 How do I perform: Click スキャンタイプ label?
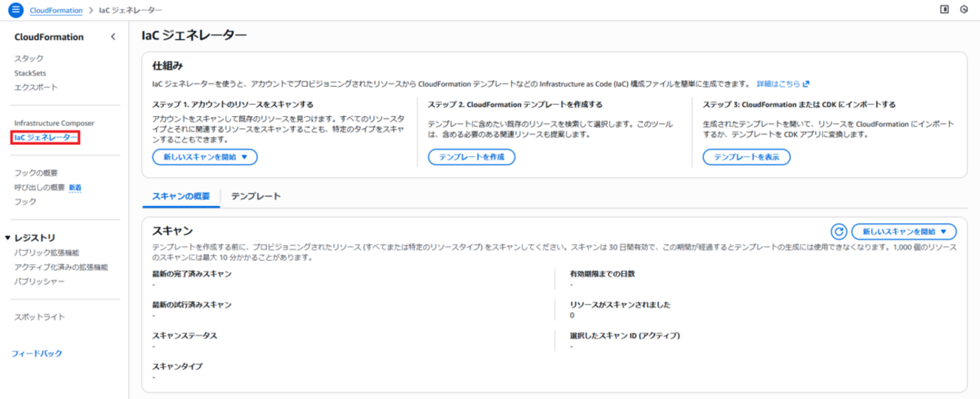[177, 366]
